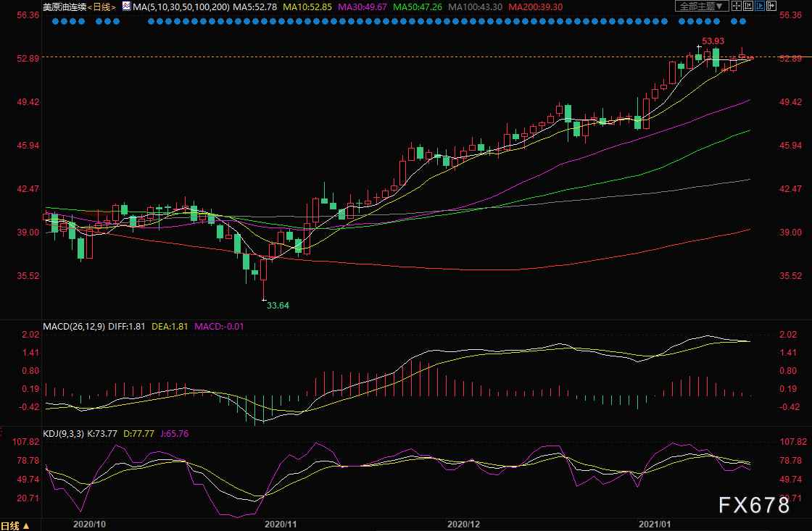Click the 美原油连续 instrument name

click(65, 7)
